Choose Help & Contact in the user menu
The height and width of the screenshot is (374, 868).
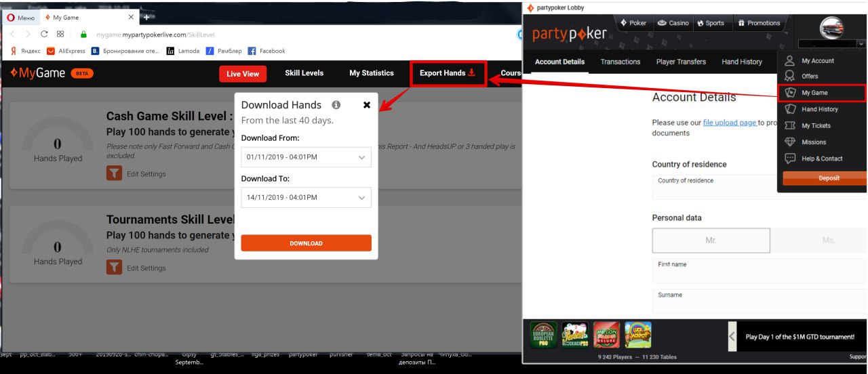(823, 159)
